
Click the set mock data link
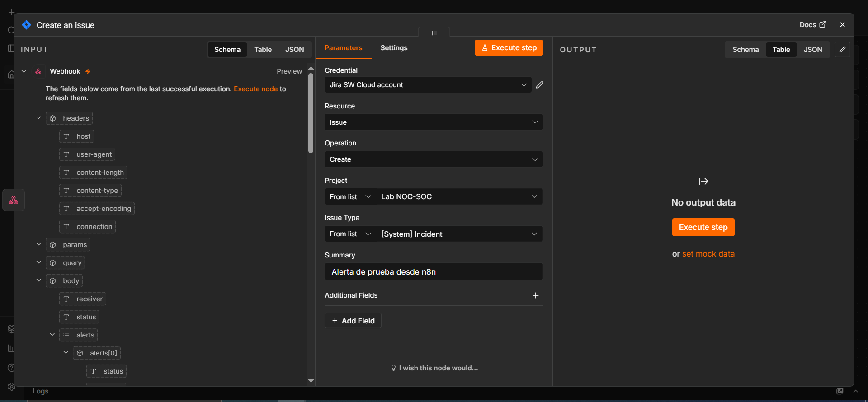708,254
